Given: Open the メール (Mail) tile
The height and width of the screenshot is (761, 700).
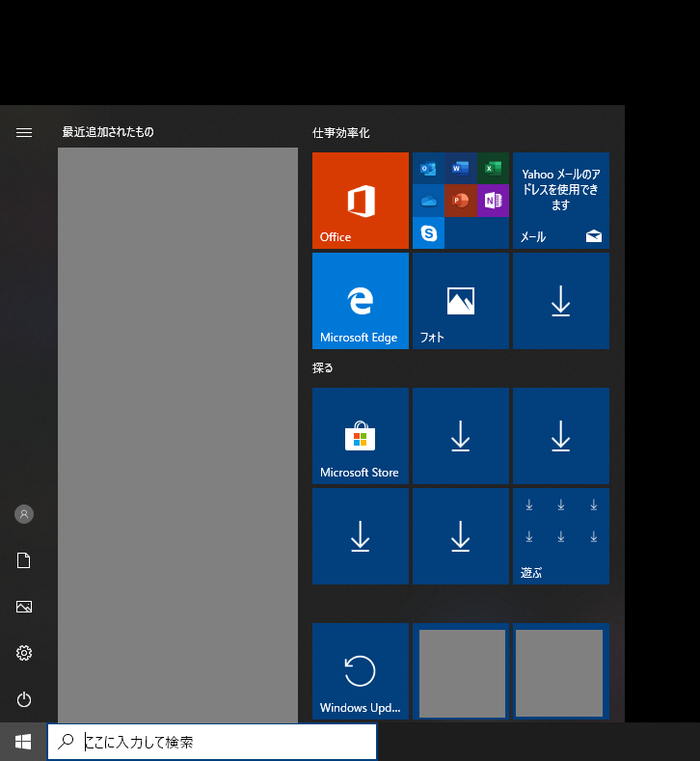Looking at the screenshot, I should 560,201.
